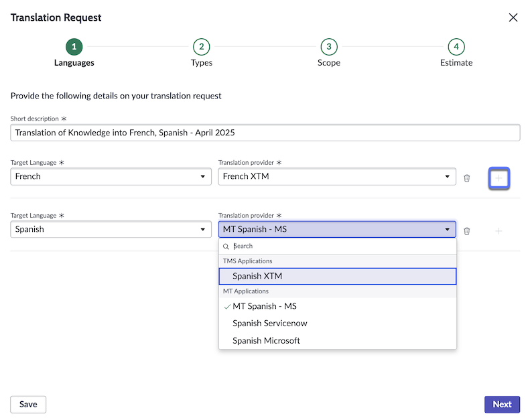The image size is (530, 420).
Task: Go to step 3 Scope
Action: pos(329,47)
